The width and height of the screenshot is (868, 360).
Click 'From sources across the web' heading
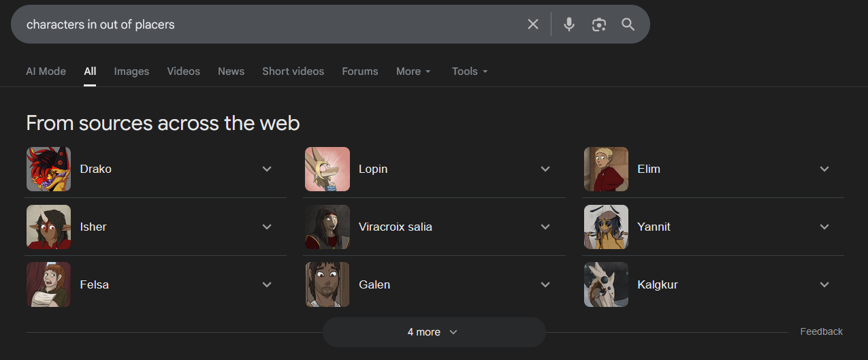pos(163,123)
